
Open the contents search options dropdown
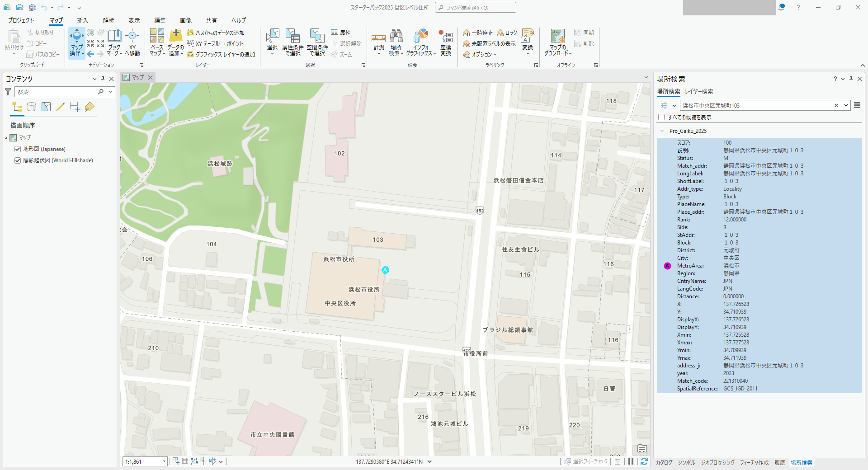110,92
